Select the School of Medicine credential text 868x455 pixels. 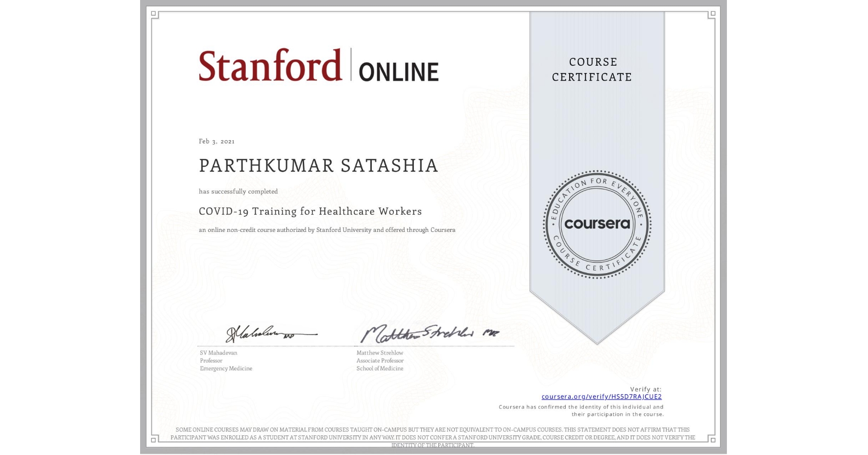pos(380,368)
